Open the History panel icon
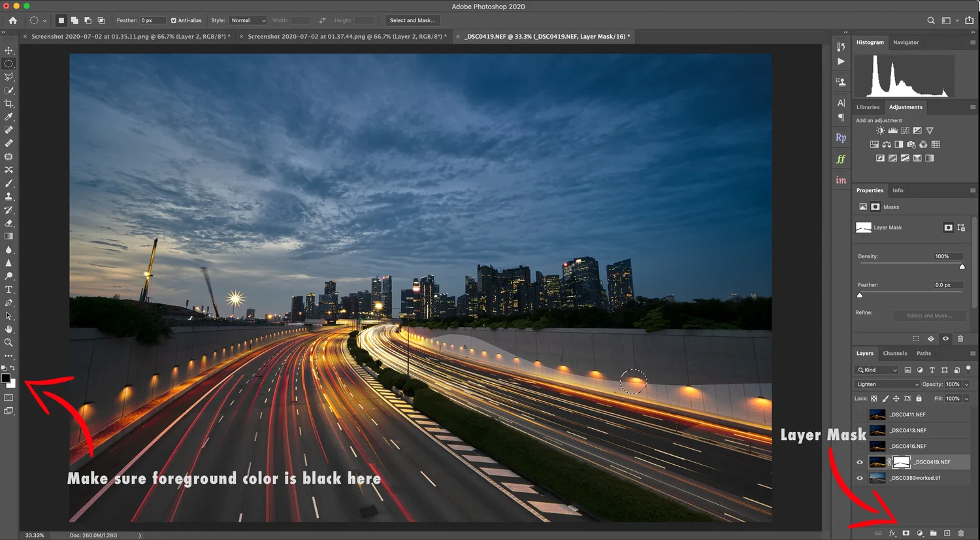Image resolution: width=980 pixels, height=540 pixels. point(841,47)
